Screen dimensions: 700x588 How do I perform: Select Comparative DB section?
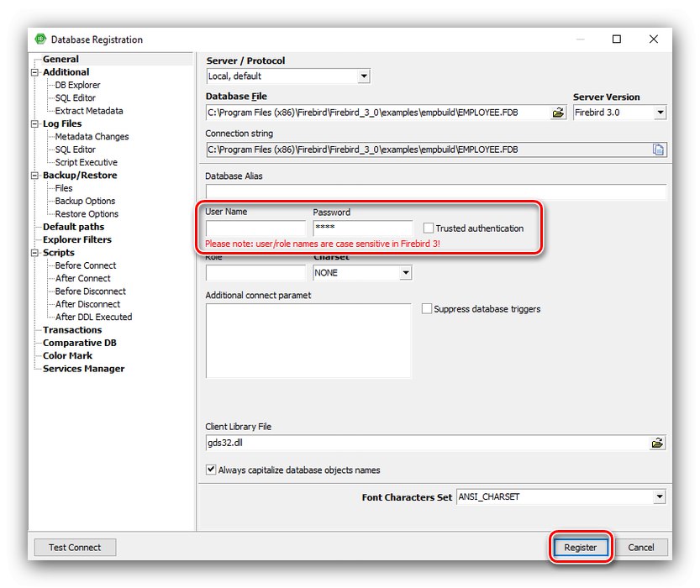point(80,343)
